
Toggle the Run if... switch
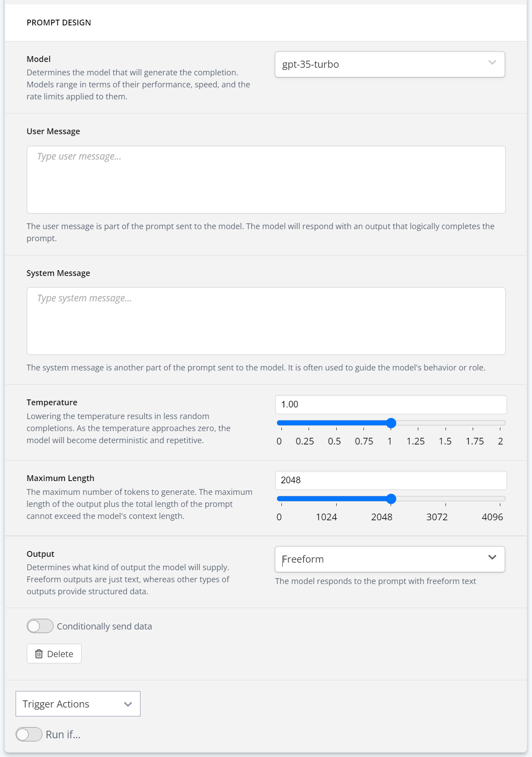(29, 734)
